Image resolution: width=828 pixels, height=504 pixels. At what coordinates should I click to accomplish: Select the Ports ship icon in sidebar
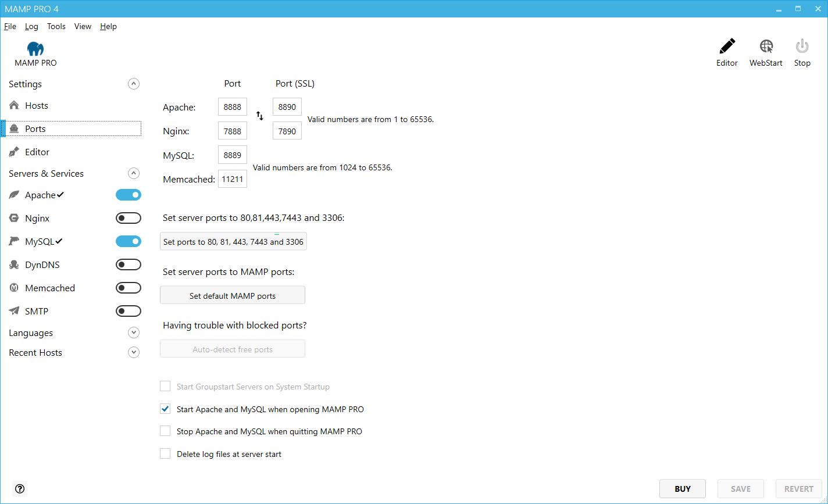pyautogui.click(x=15, y=128)
